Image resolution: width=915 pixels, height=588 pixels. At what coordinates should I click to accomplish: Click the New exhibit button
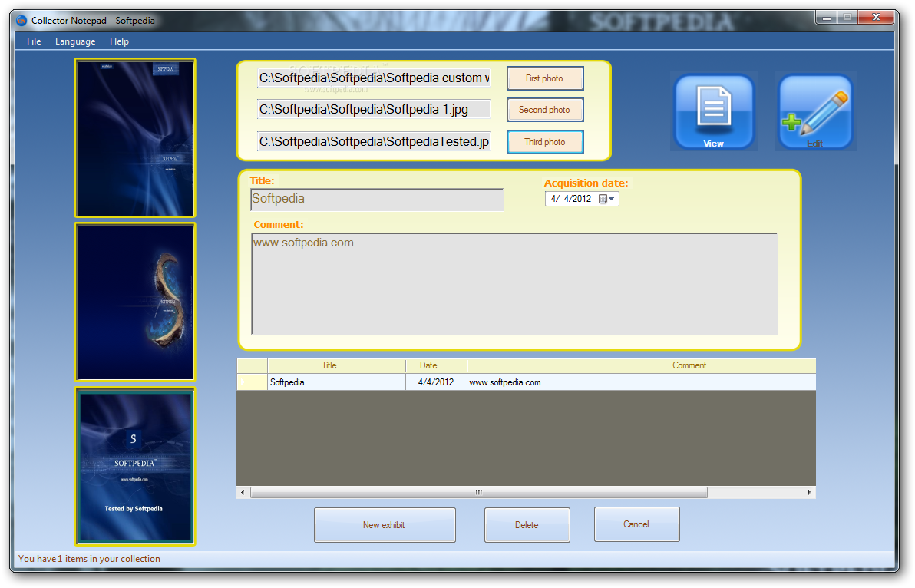click(x=385, y=525)
